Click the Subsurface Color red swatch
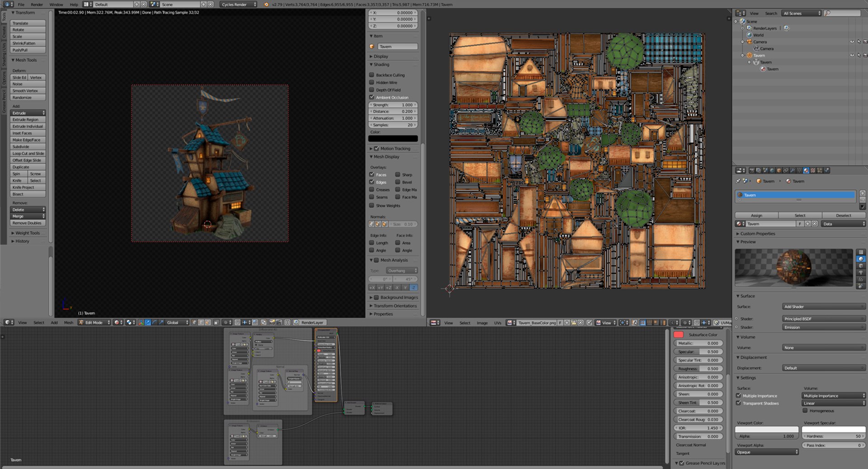Viewport: 868px width, 469px height. coord(678,335)
